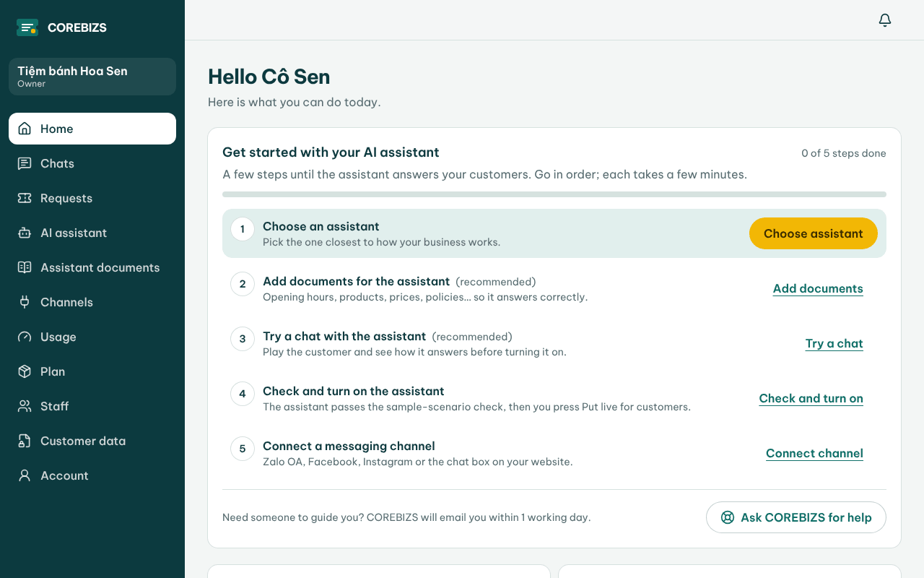Click the step 2 number circle
Image resolution: width=924 pixels, height=578 pixels.
click(x=243, y=284)
